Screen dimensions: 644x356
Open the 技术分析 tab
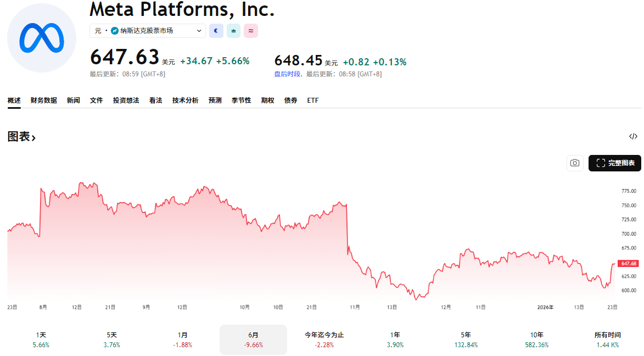(185, 101)
